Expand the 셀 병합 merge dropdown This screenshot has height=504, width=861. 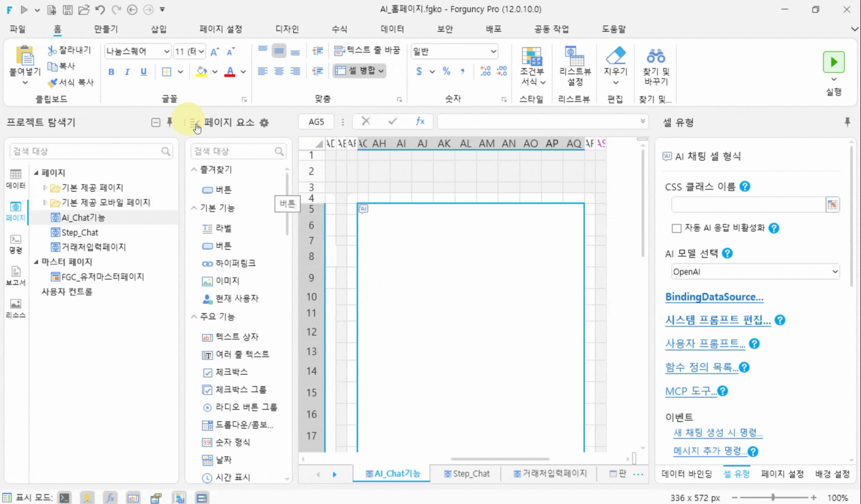(x=381, y=71)
